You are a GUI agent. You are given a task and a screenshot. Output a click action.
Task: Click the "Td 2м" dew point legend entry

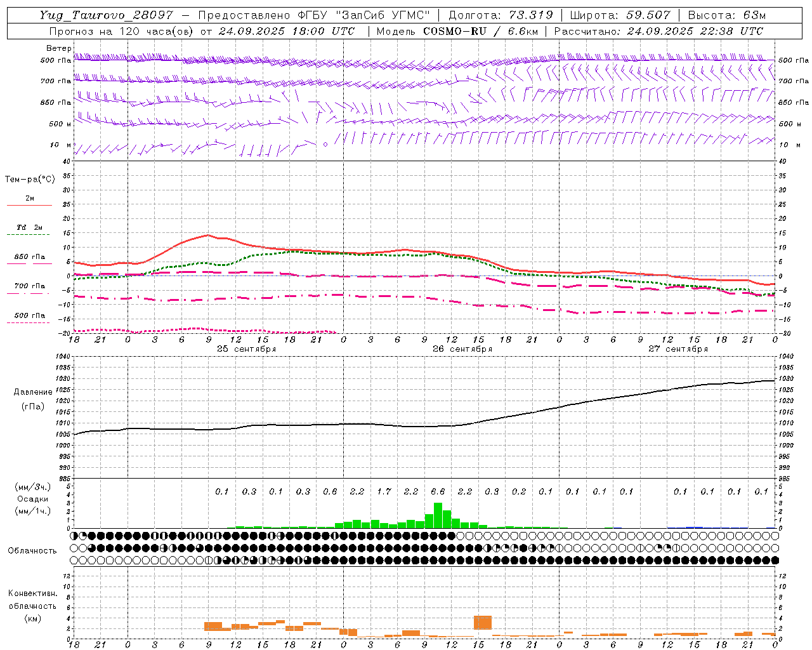pos(29,227)
